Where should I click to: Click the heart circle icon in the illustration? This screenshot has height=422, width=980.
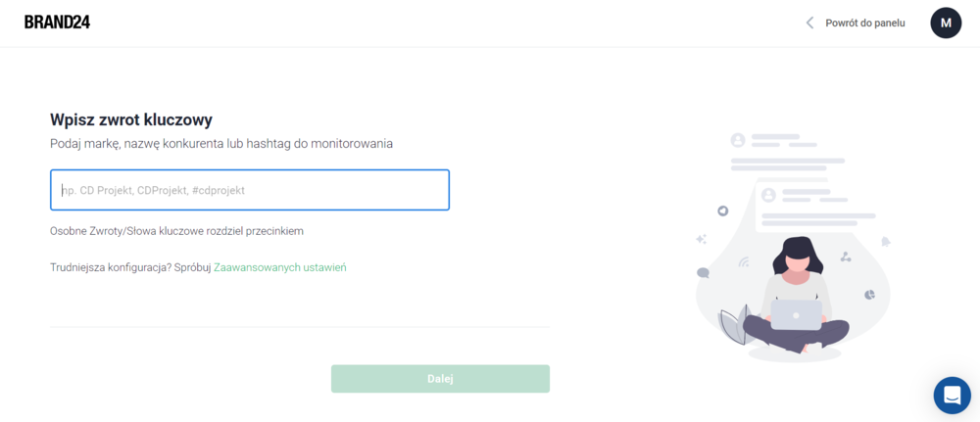pos(722,211)
